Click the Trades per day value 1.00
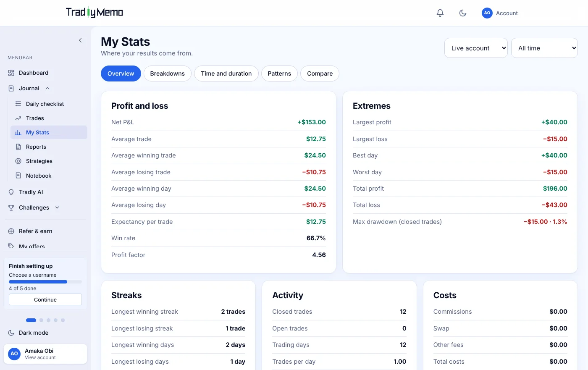The image size is (588, 370). [400, 362]
